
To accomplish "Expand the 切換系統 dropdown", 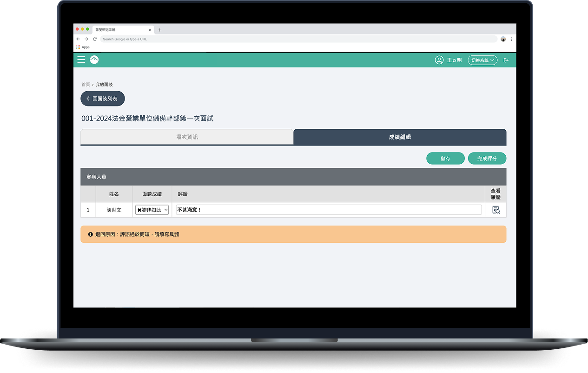I will 482,60.
